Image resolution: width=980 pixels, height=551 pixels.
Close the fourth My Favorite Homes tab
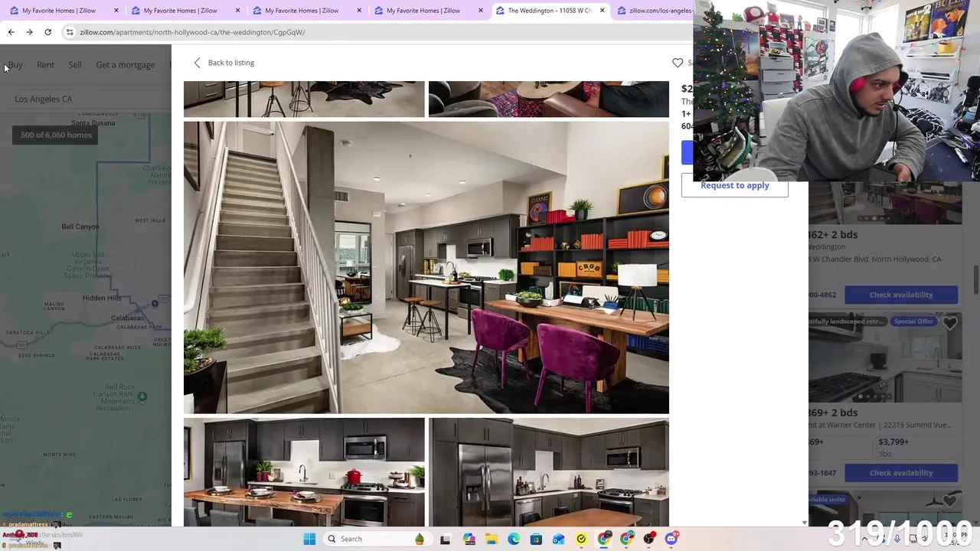point(481,11)
